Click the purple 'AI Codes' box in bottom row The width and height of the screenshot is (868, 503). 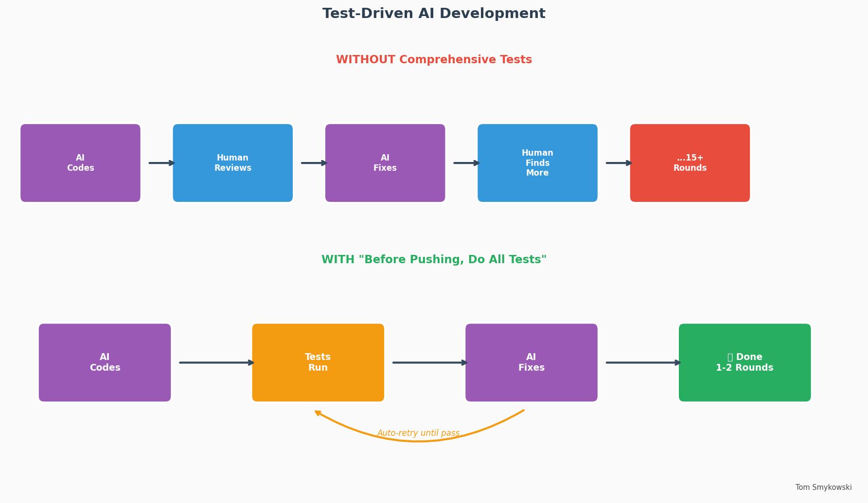[105, 362]
